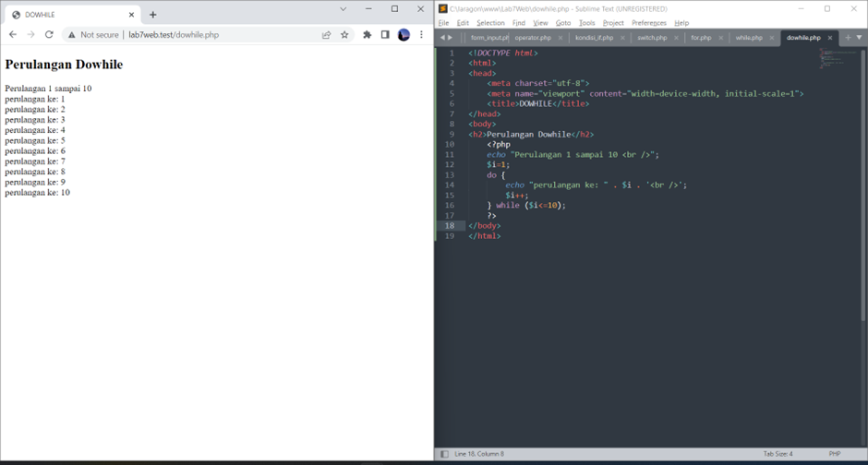Minimize the Chrome window
The width and height of the screenshot is (868, 465).
[x=368, y=9]
